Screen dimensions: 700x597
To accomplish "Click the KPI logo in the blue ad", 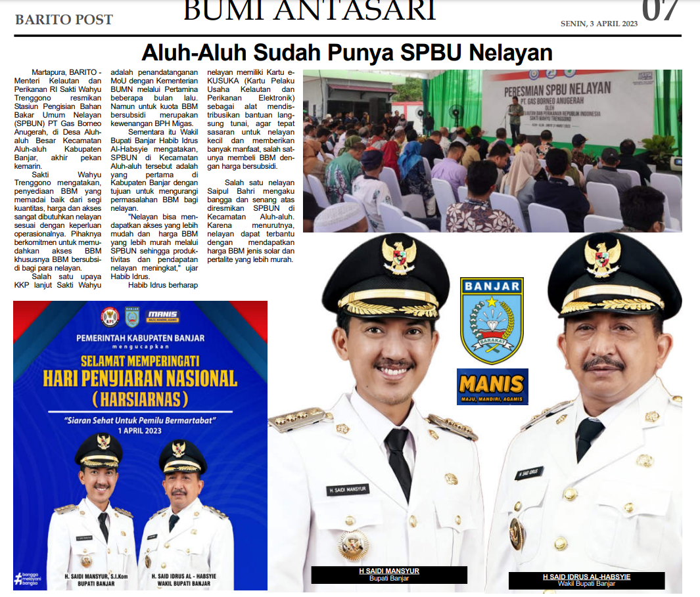I will point(109,317).
